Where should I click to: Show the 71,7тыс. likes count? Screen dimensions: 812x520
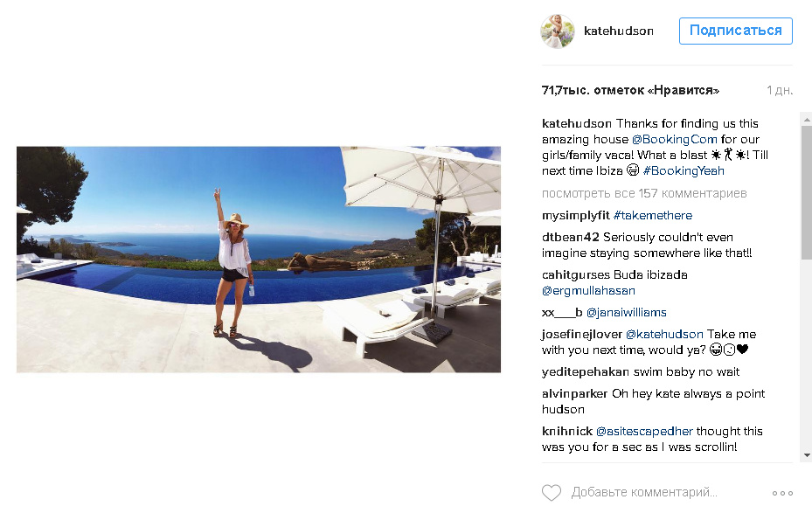(x=630, y=90)
